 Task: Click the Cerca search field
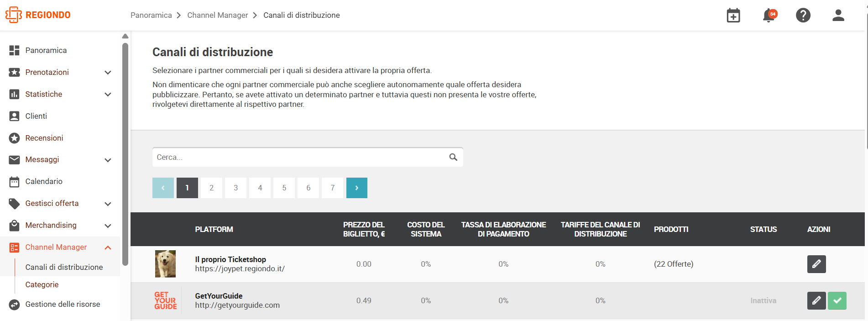tap(308, 157)
